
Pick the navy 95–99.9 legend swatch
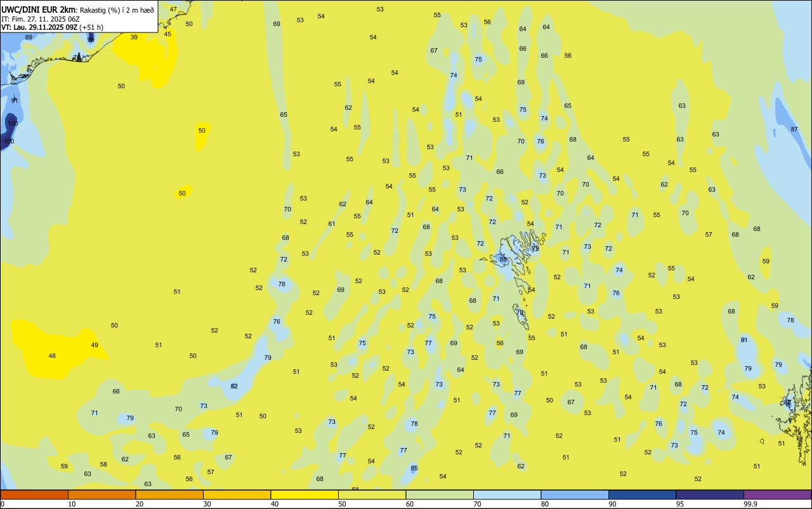point(710,494)
